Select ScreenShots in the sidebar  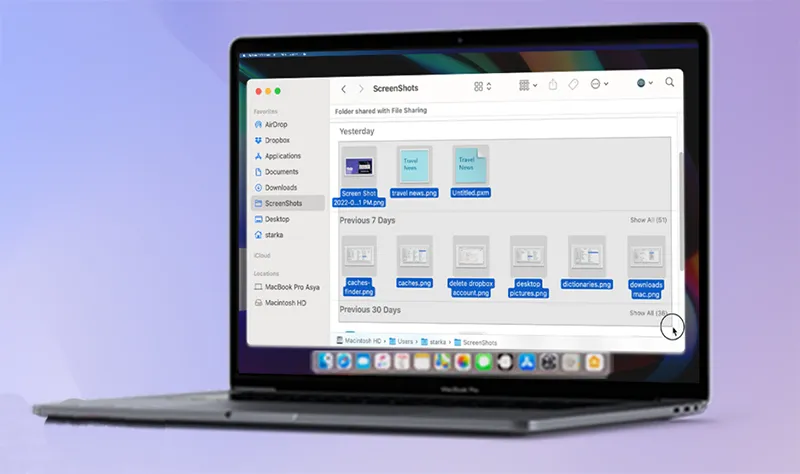click(x=288, y=203)
